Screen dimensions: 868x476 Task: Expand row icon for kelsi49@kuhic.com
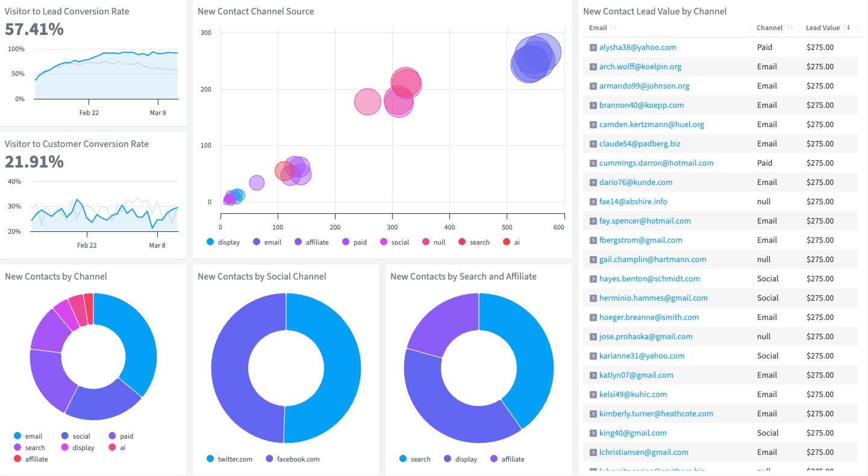(x=593, y=394)
